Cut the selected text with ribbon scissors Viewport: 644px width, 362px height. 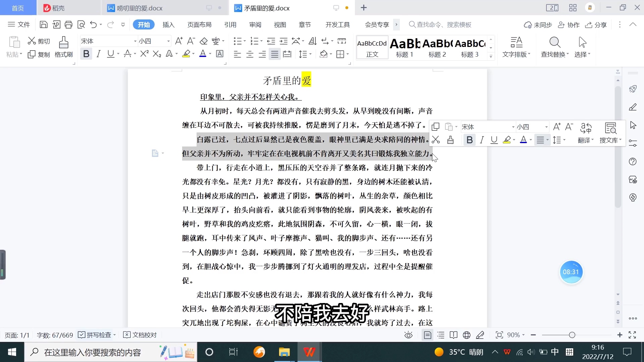(x=39, y=41)
